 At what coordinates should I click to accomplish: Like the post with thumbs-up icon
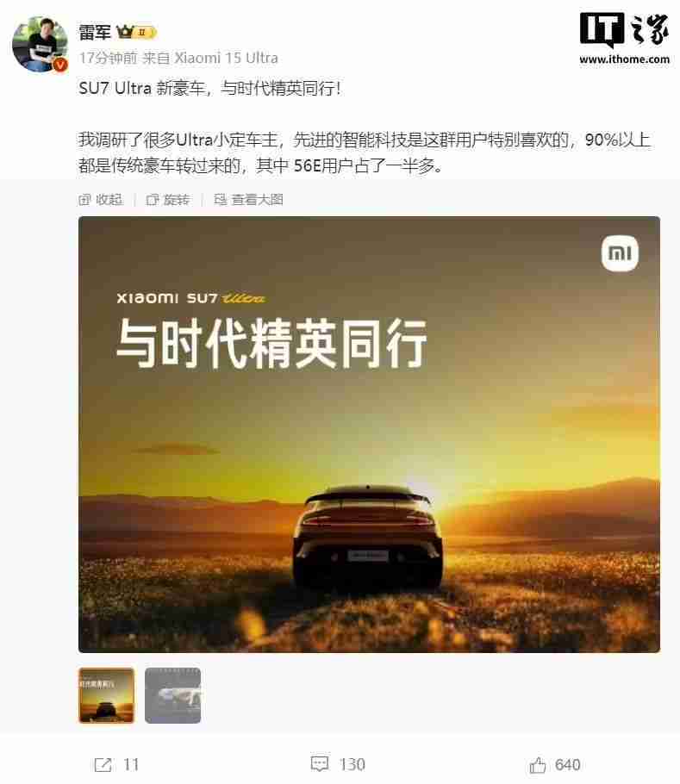(538, 764)
